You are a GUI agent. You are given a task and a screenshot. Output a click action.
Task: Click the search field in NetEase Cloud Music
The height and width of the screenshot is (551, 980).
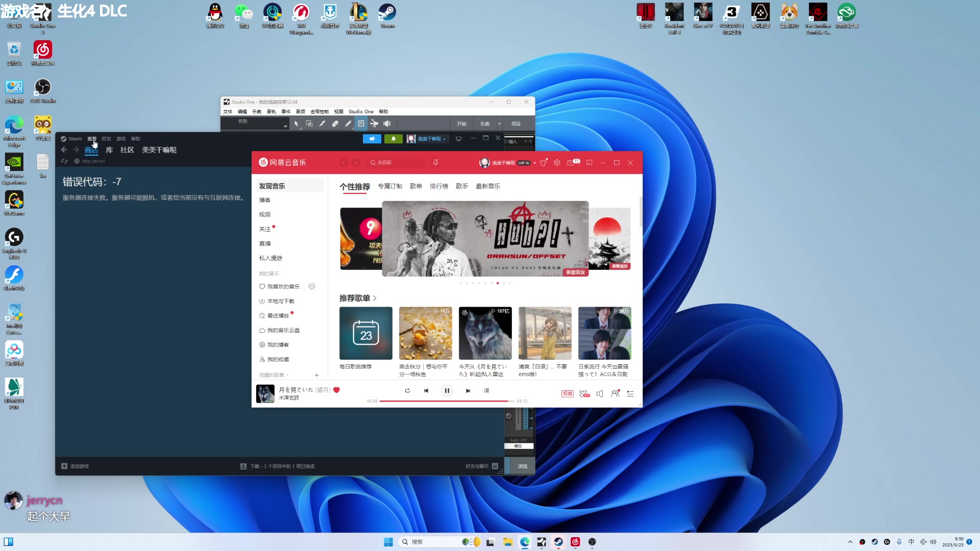397,163
